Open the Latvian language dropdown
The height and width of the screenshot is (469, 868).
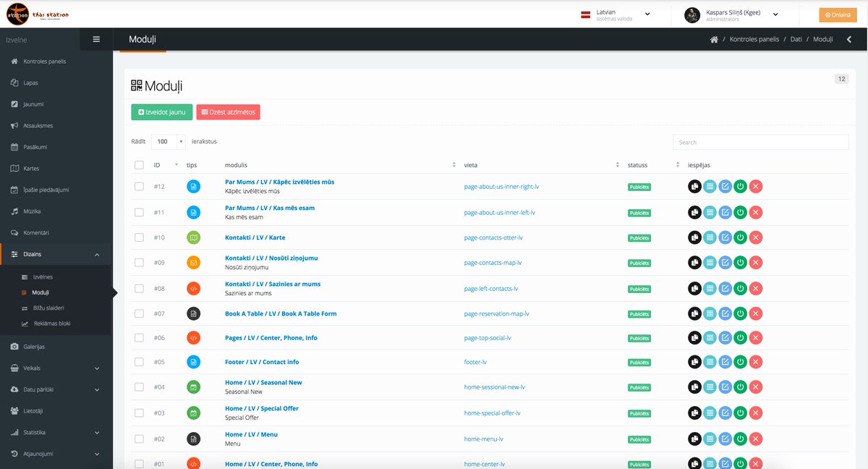tap(616, 14)
